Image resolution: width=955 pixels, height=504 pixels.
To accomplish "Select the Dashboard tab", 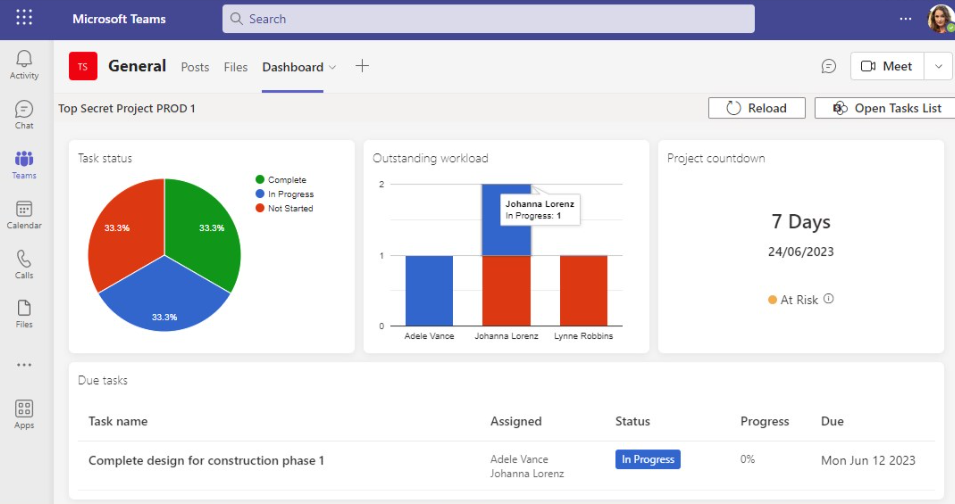I will click(292, 67).
